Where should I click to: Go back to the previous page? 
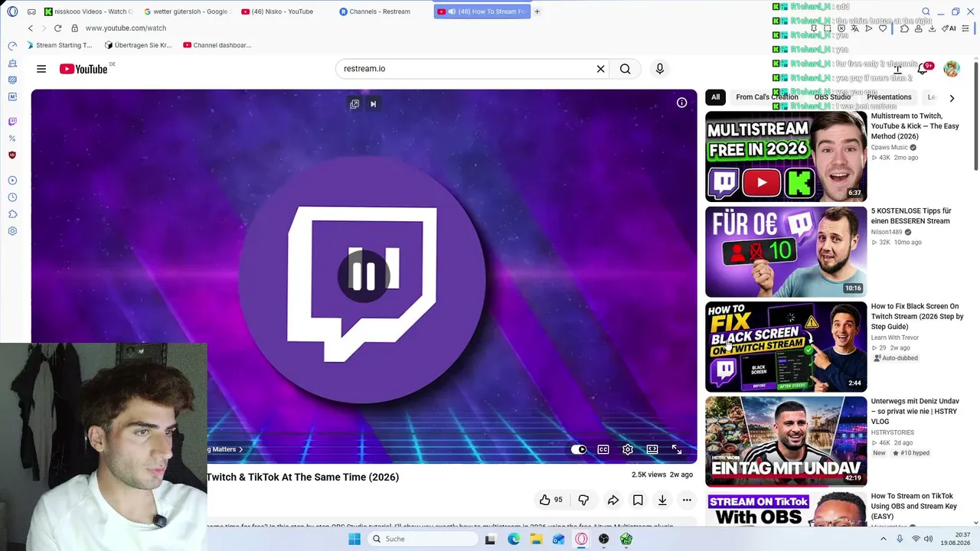point(31,28)
